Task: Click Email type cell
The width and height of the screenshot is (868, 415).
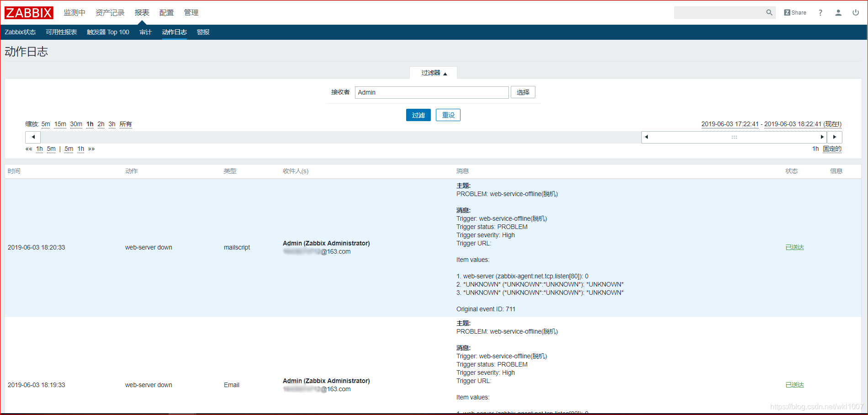Action: 232,385
